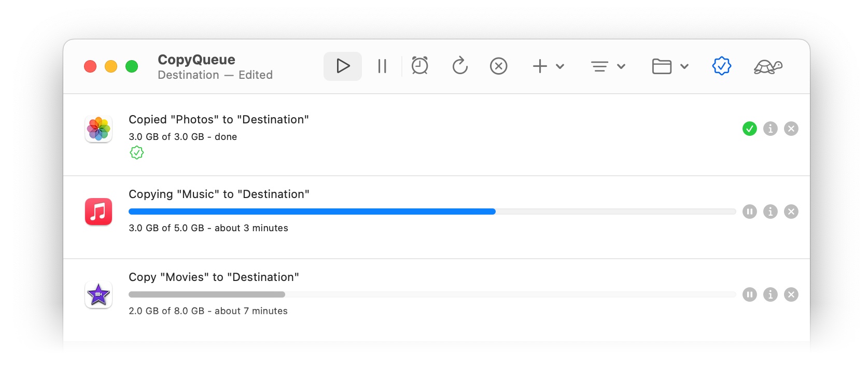The width and height of the screenshot is (868, 366).
Task: Click the plus add icon
Action: pos(540,66)
